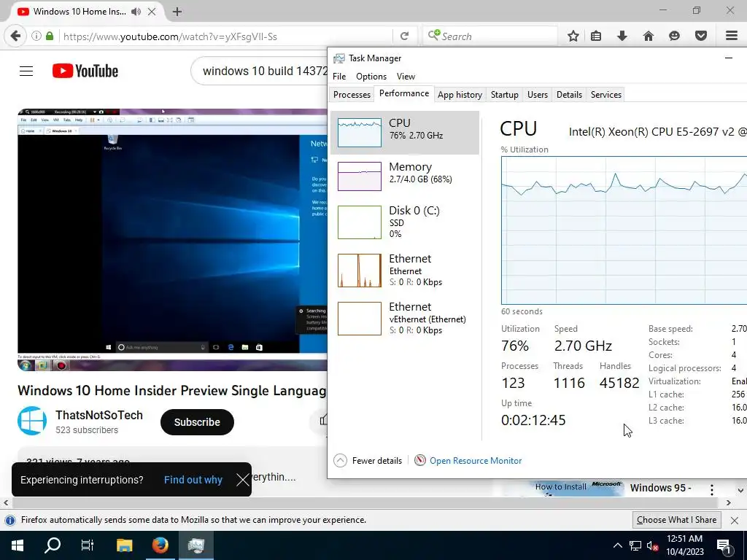Switch to Firefox on taskbar
Viewport: 747px width, 560px height.
(x=160, y=545)
